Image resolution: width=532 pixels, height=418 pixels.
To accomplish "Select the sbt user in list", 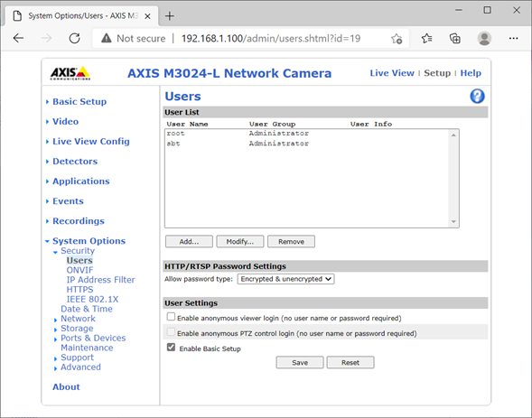I will tap(307, 144).
